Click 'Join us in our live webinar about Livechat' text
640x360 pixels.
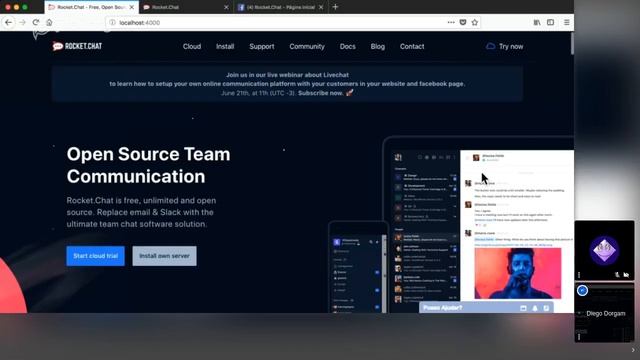pos(287,75)
